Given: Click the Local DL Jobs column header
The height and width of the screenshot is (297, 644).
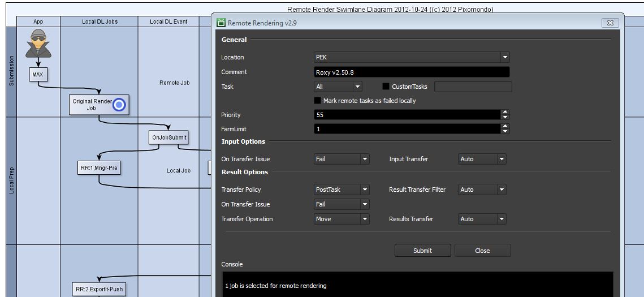Looking at the screenshot, I should tap(100, 21).
